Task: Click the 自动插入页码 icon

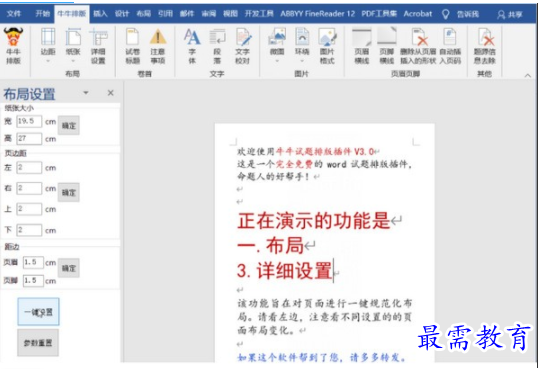Action: click(450, 37)
